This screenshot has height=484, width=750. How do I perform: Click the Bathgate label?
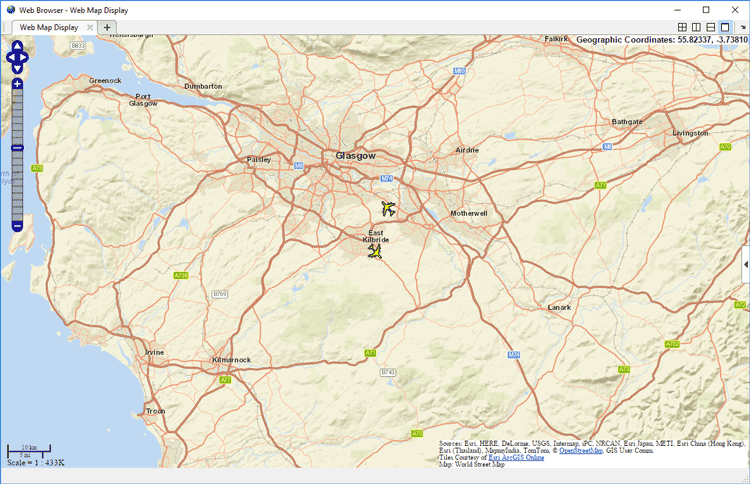coord(627,121)
